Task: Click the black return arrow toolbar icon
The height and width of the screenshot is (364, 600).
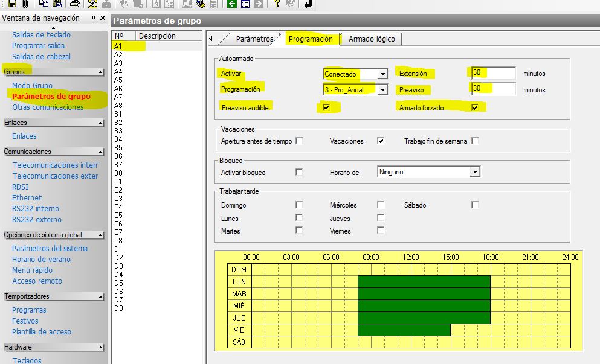Action: pos(308,4)
